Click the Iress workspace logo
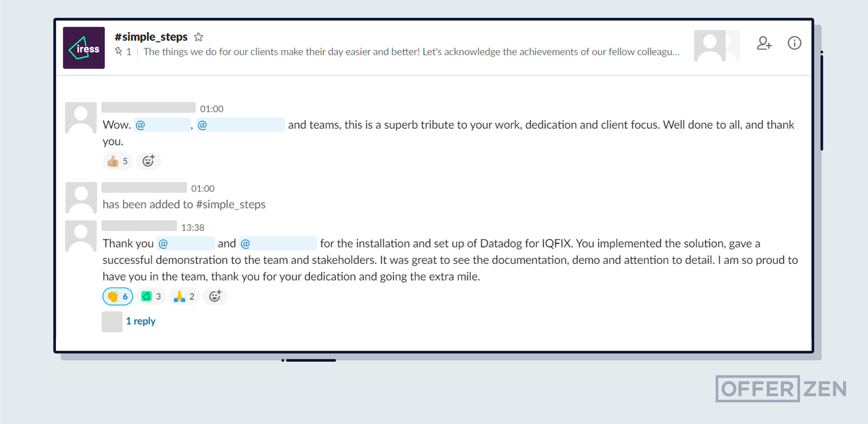Viewport: 868px width, 424px height. tap(84, 48)
